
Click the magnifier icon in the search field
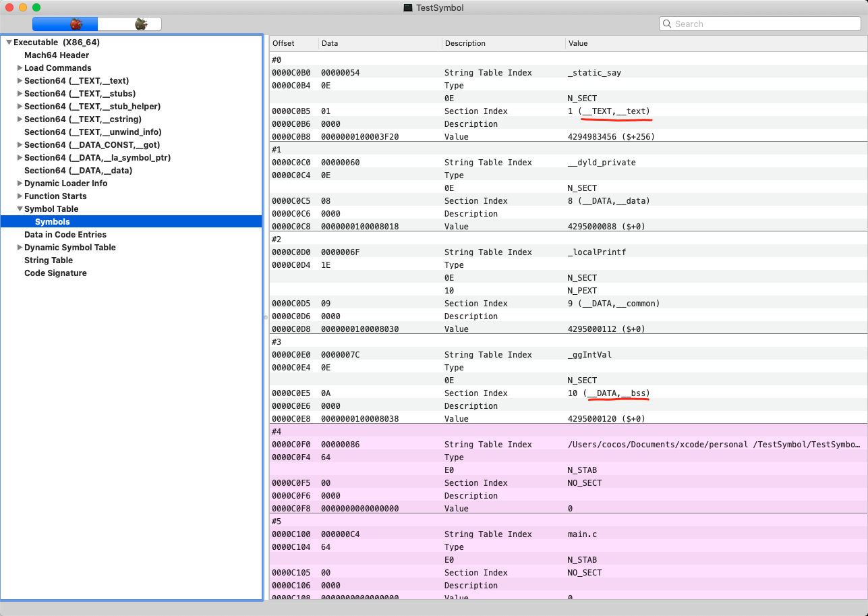(668, 24)
